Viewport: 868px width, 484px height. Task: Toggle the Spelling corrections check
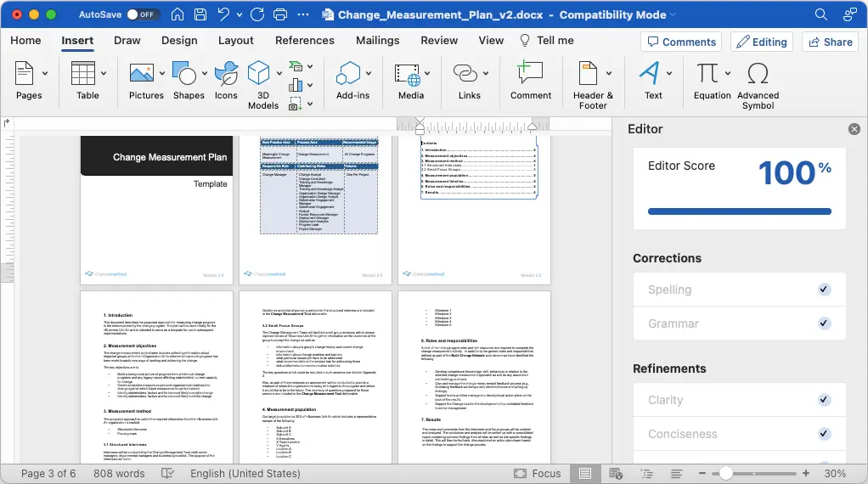point(825,290)
